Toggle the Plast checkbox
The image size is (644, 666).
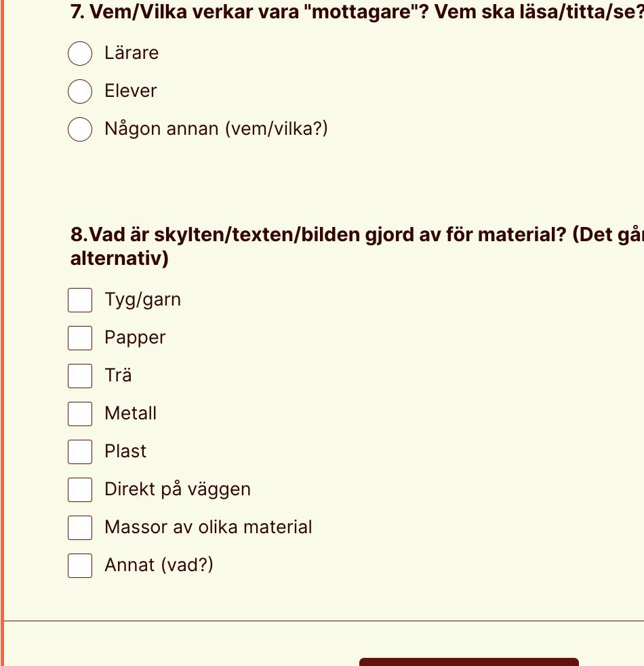[80, 452]
